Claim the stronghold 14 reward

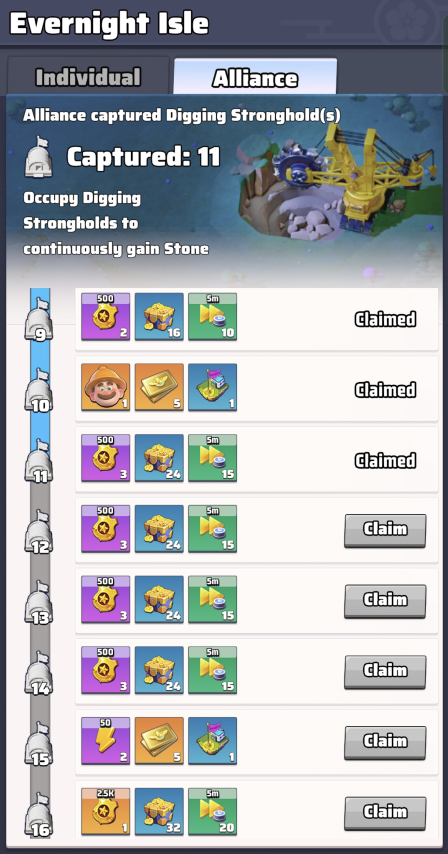[385, 672]
